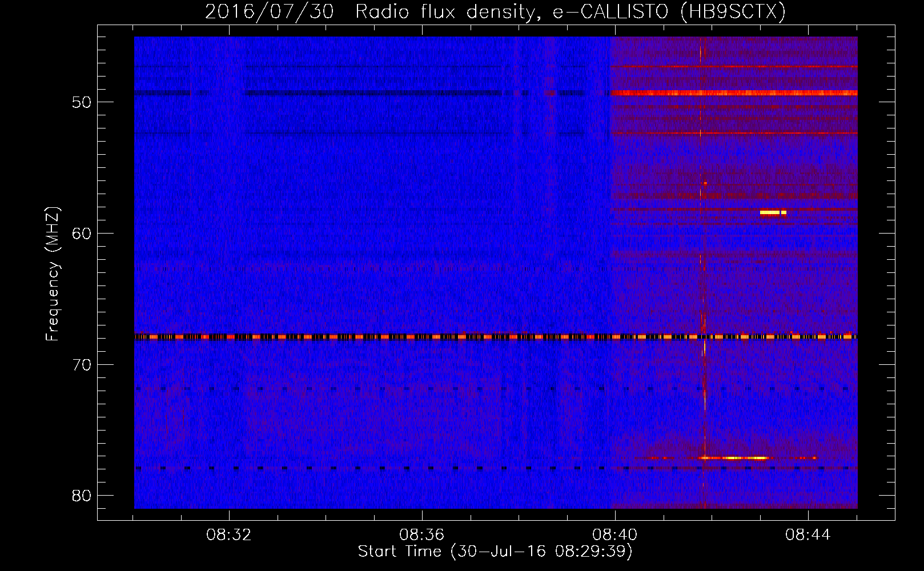Click the 70 frequency tick label
This screenshot has width=924, height=571.
point(82,365)
